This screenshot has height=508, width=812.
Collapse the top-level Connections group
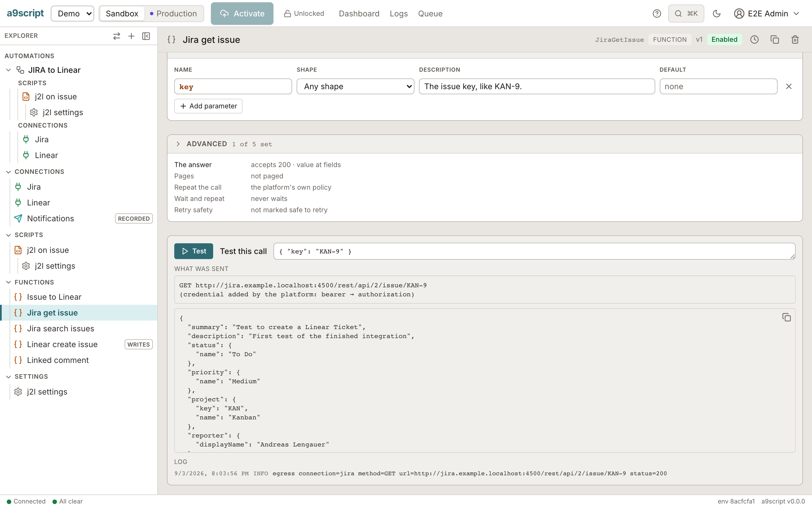click(x=9, y=172)
